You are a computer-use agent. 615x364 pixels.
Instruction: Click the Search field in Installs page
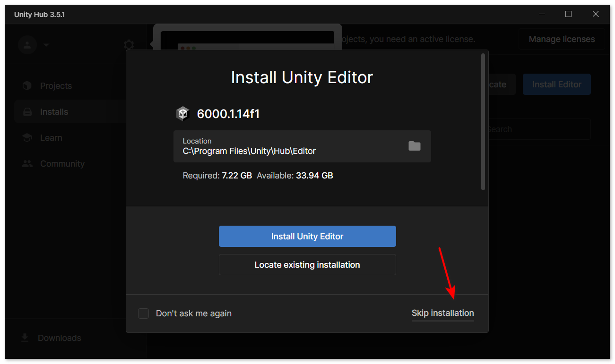coord(539,129)
